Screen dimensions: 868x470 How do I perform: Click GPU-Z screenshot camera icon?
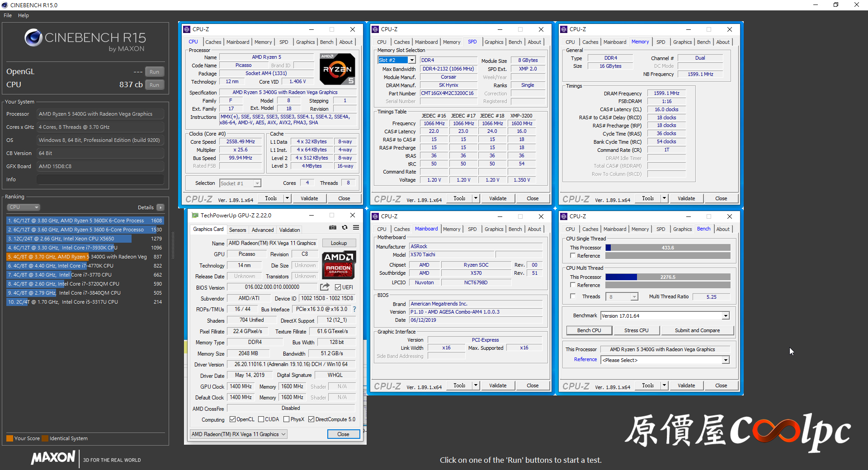(333, 228)
